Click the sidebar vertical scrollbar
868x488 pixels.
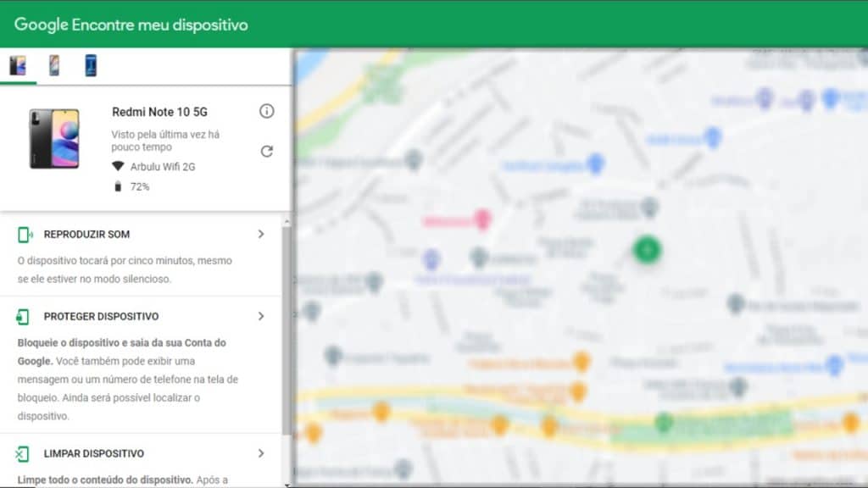click(287, 330)
